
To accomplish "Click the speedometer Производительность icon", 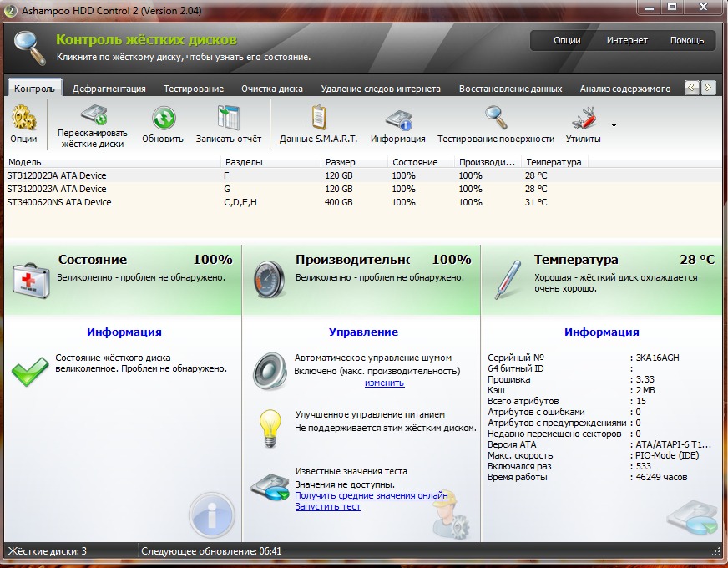I will pos(269,279).
